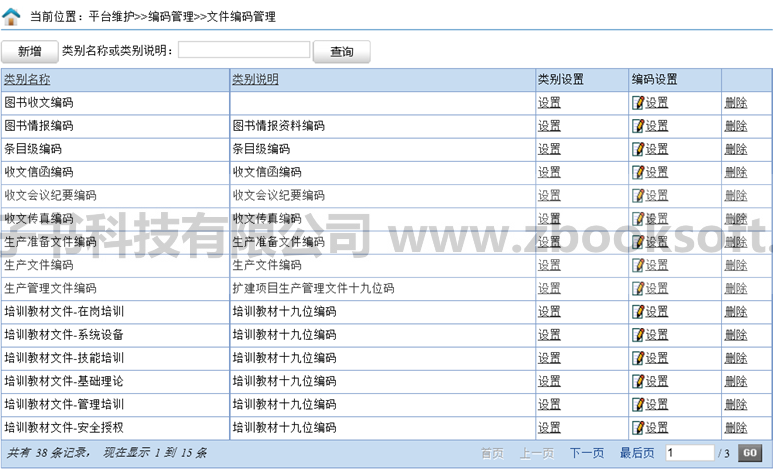Open 类别设置 link for 培训教材文件-安全授权

(x=549, y=427)
